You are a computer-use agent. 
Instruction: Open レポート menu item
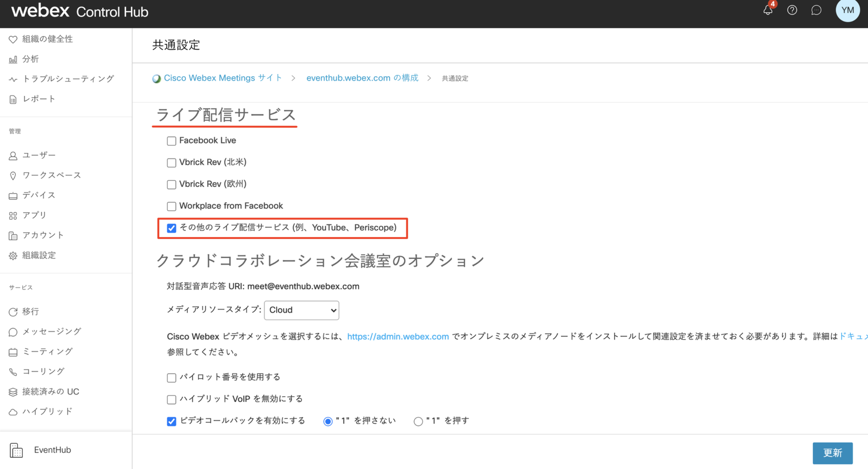(39, 99)
